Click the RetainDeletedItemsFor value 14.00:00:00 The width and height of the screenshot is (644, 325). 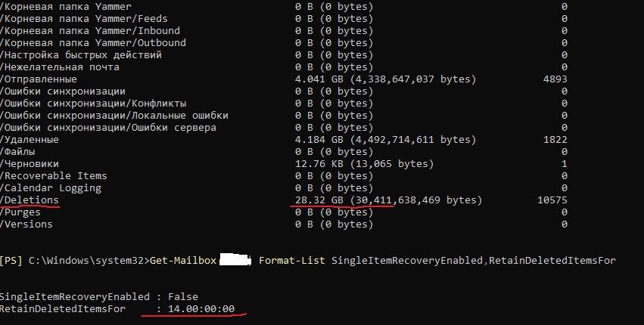[201, 308]
